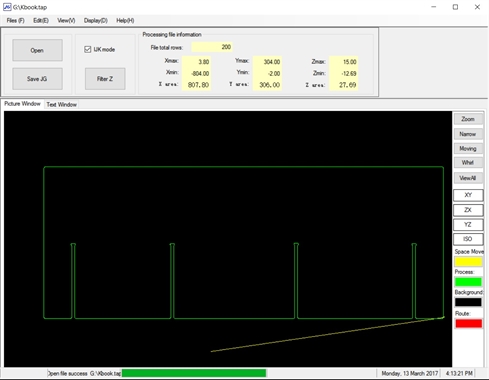Image resolution: width=489 pixels, height=380 pixels.
Task: Click the Y area value 306.00
Action: tap(268, 85)
